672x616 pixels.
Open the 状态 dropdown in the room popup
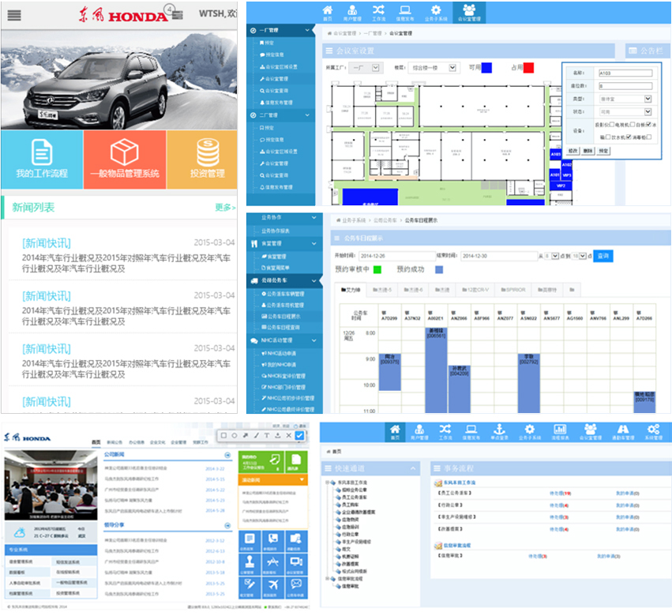click(x=625, y=112)
